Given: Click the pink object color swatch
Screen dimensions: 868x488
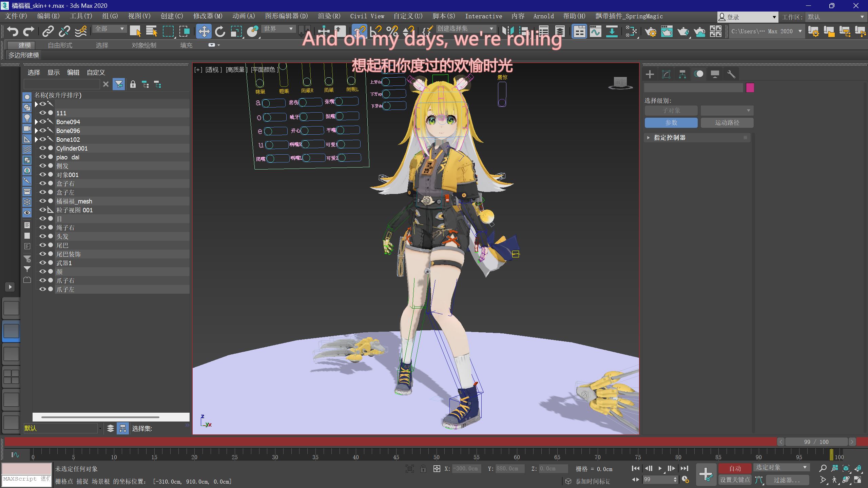Looking at the screenshot, I should (750, 88).
